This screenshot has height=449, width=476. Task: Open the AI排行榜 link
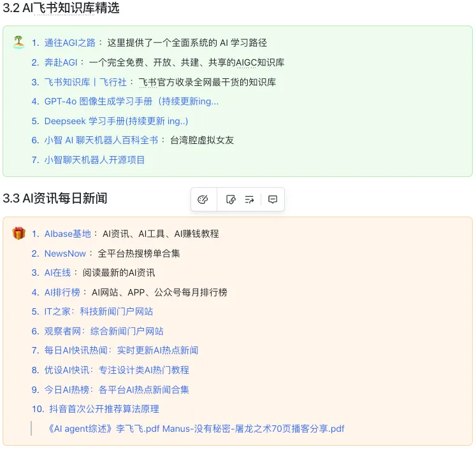tap(62, 292)
